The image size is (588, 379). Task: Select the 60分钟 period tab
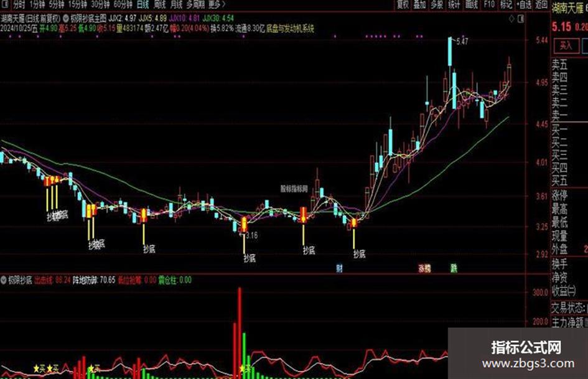click(123, 4)
